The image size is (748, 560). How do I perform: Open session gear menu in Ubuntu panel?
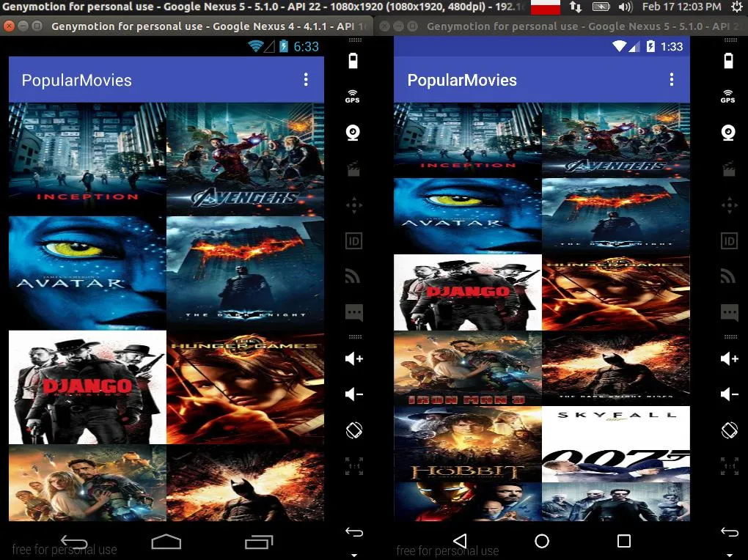(x=736, y=7)
